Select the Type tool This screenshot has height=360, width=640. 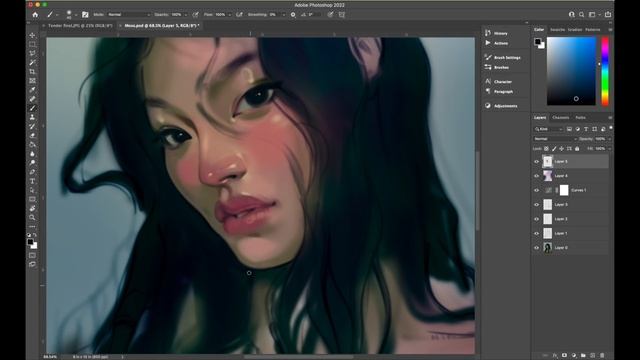click(x=32, y=181)
